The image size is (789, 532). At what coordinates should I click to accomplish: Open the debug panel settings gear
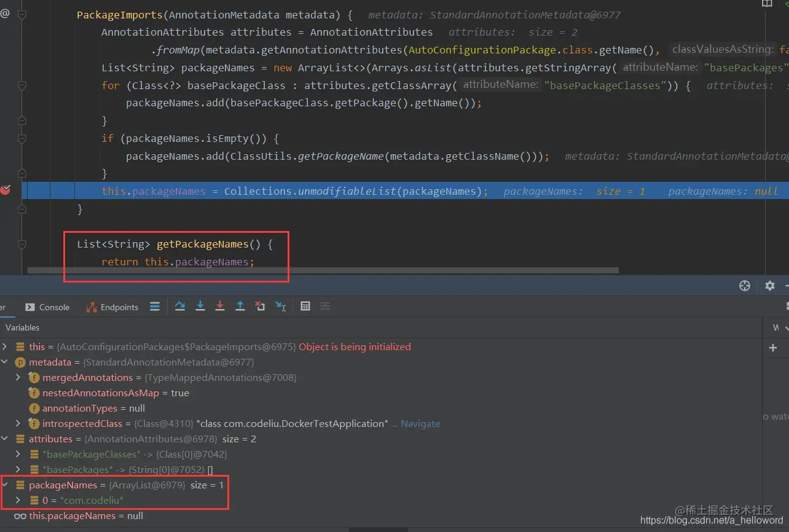tap(770, 286)
